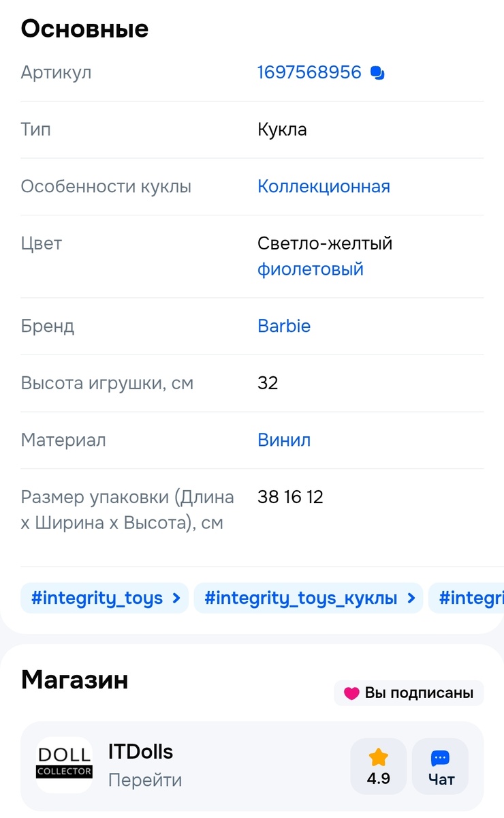Expand the #integrity_toys_куклы hashtag chevron
The image size is (504, 818).
412,598
